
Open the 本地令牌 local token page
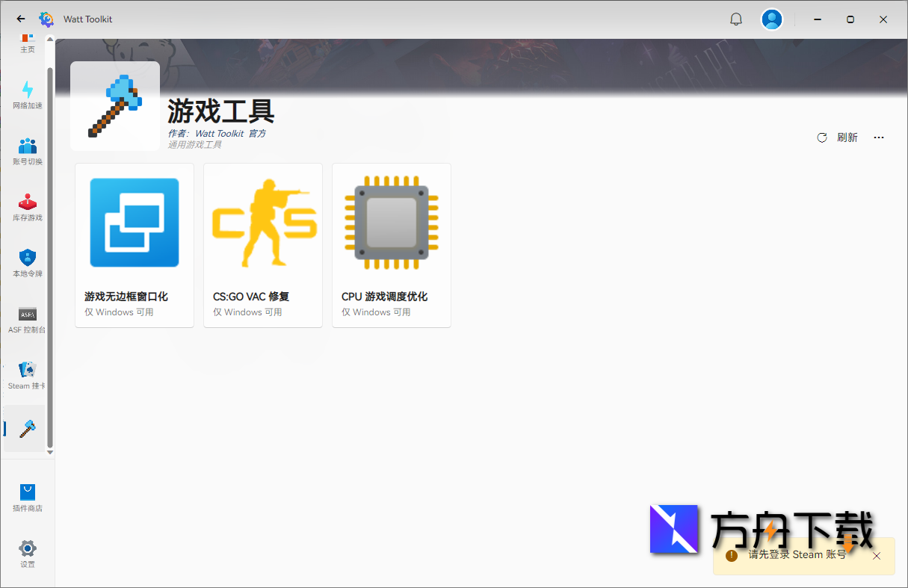coord(28,263)
